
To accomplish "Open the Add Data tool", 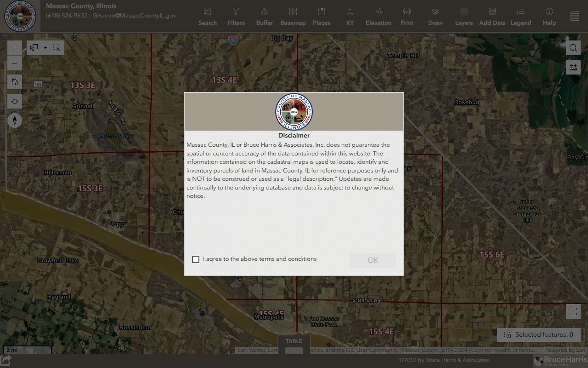I will tap(492, 17).
